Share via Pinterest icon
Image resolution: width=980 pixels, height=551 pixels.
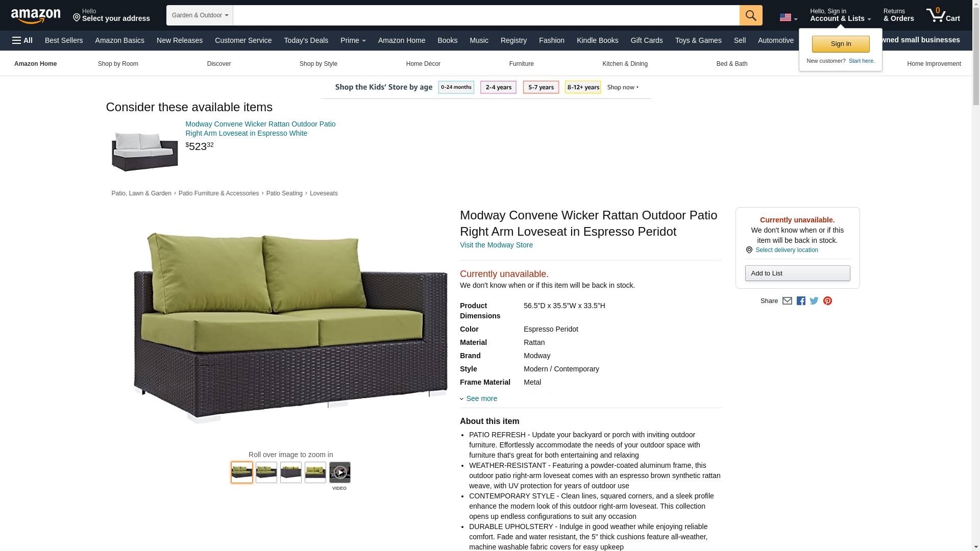(827, 301)
